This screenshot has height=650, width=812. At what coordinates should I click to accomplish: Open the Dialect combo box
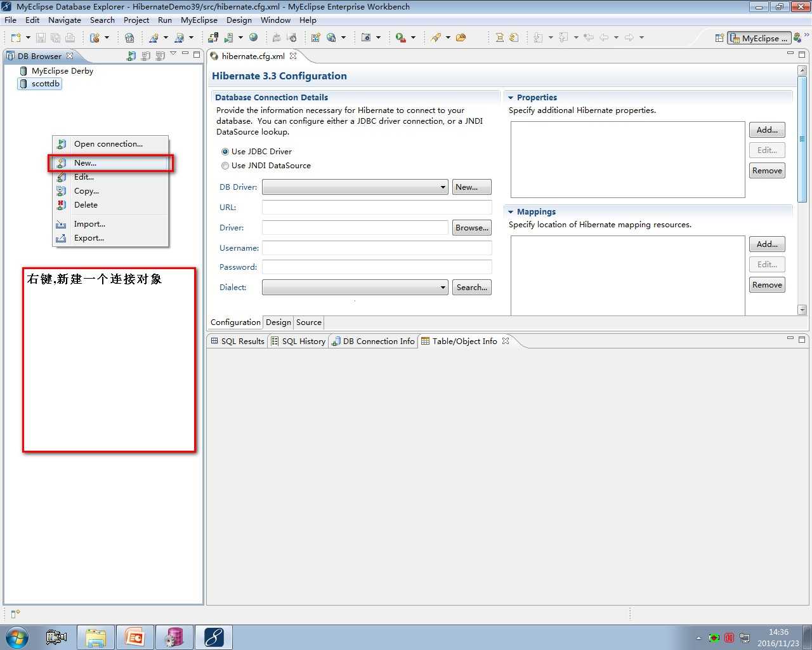[x=355, y=288]
